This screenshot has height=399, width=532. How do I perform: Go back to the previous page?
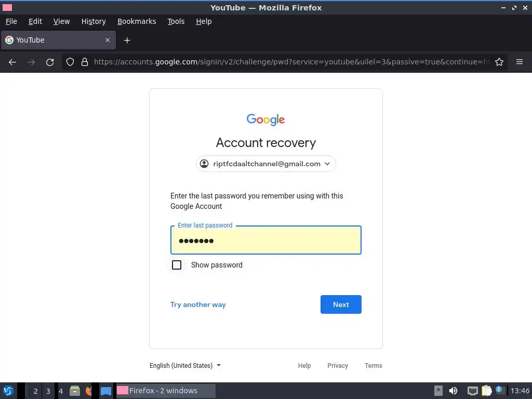(x=12, y=62)
